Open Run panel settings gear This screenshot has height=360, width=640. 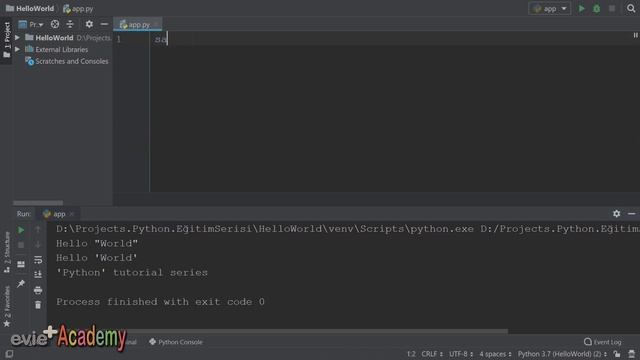pyautogui.click(x=616, y=213)
